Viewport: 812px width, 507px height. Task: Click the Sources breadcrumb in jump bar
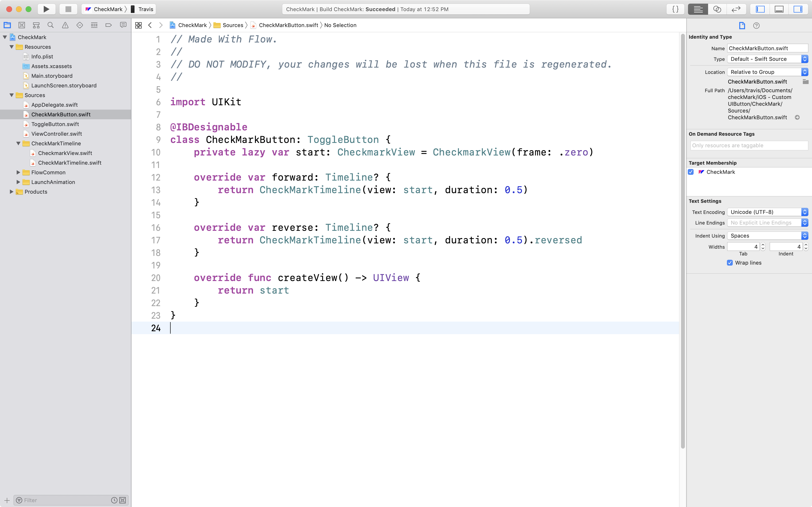[232, 25]
